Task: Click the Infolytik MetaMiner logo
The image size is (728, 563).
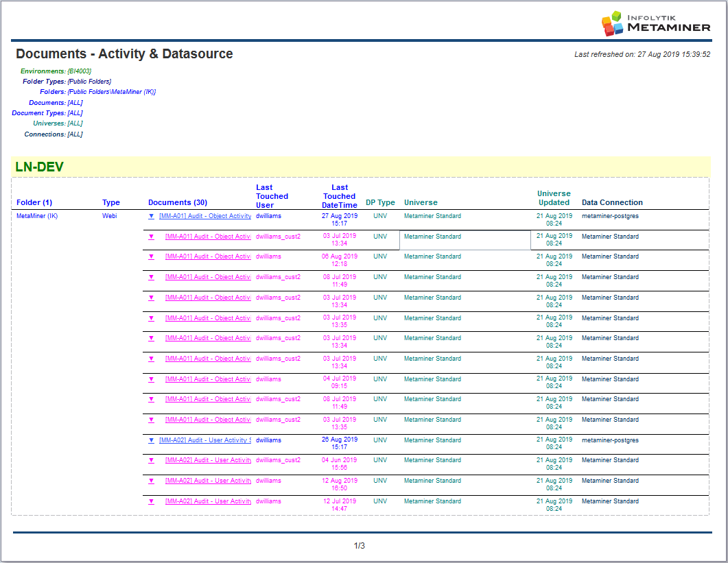Action: [x=655, y=23]
